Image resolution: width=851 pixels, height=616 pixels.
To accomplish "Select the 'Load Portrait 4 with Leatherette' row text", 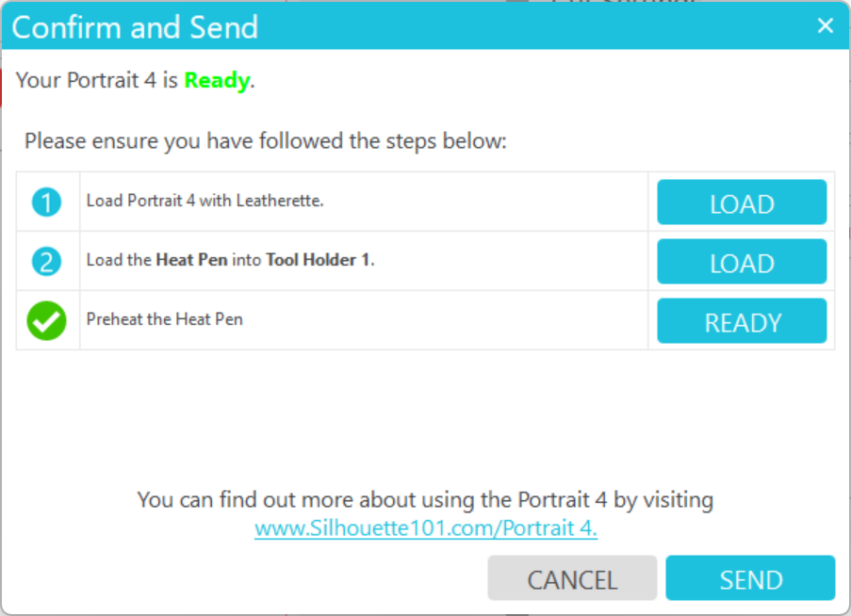I will (205, 201).
